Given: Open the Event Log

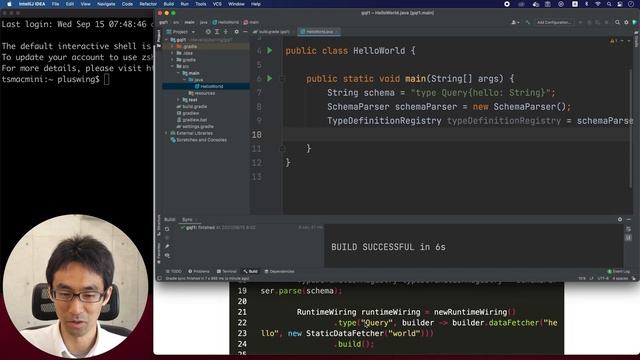Looking at the screenshot, I should coord(619,271).
